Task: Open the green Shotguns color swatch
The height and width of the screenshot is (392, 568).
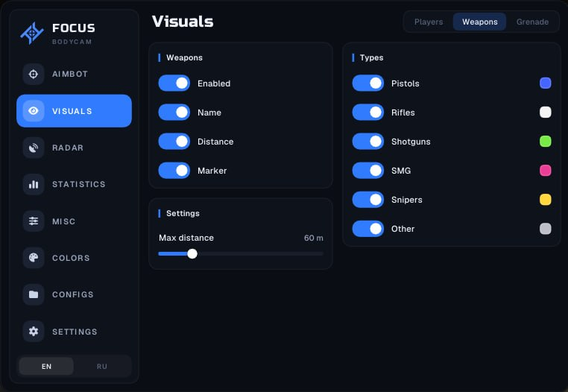Action: tap(545, 142)
